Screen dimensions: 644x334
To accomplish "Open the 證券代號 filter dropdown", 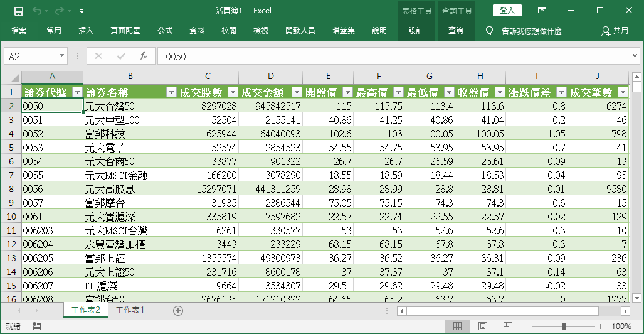I will point(77,92).
